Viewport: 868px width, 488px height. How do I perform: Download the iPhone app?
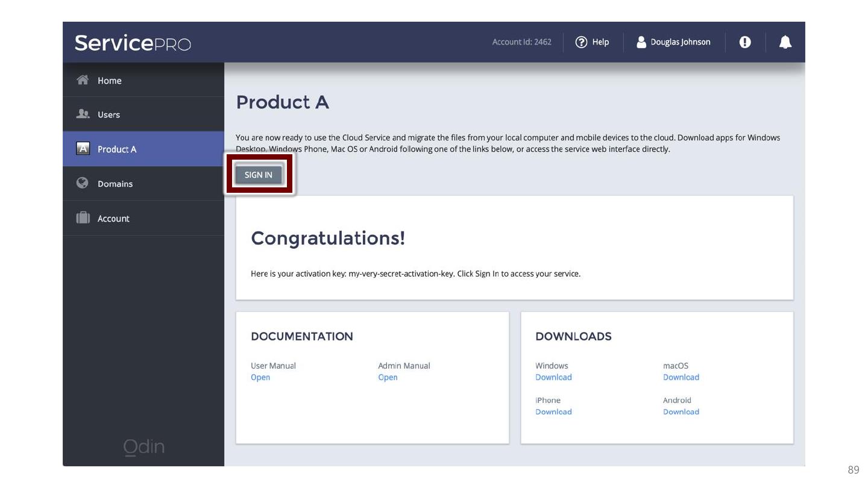pos(553,412)
